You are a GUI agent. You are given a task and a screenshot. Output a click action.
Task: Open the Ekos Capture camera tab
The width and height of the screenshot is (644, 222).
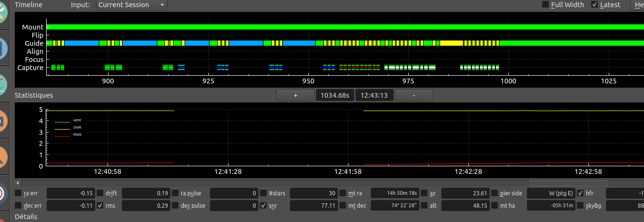pyautogui.click(x=2, y=120)
